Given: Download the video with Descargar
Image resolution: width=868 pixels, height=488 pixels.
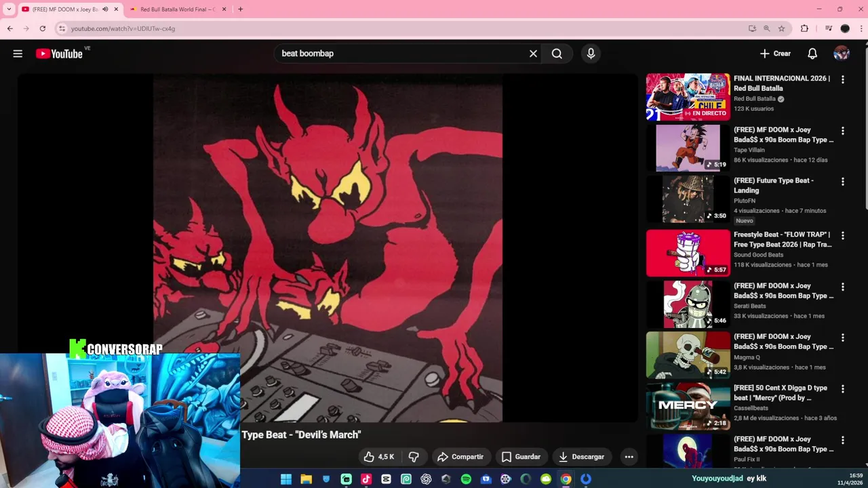Looking at the screenshot, I should coord(581,457).
